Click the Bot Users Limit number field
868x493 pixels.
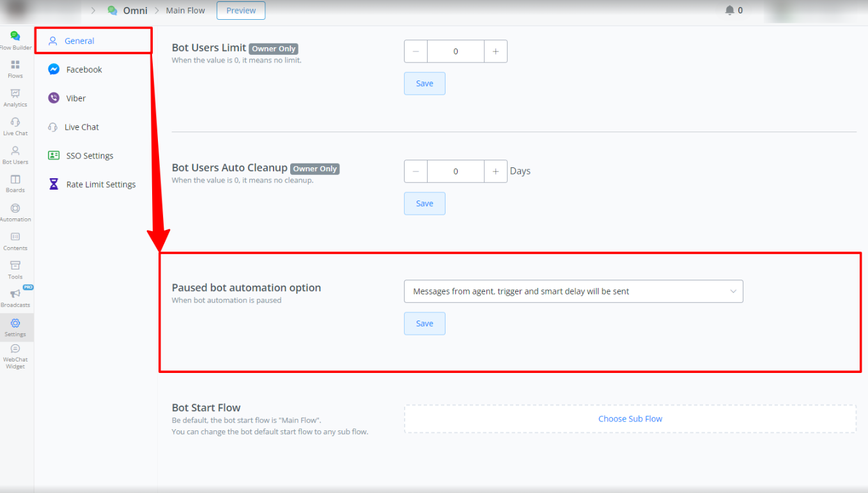456,52
